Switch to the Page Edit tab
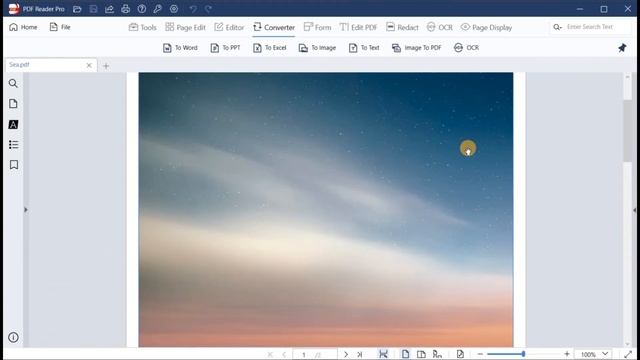 coord(185,27)
